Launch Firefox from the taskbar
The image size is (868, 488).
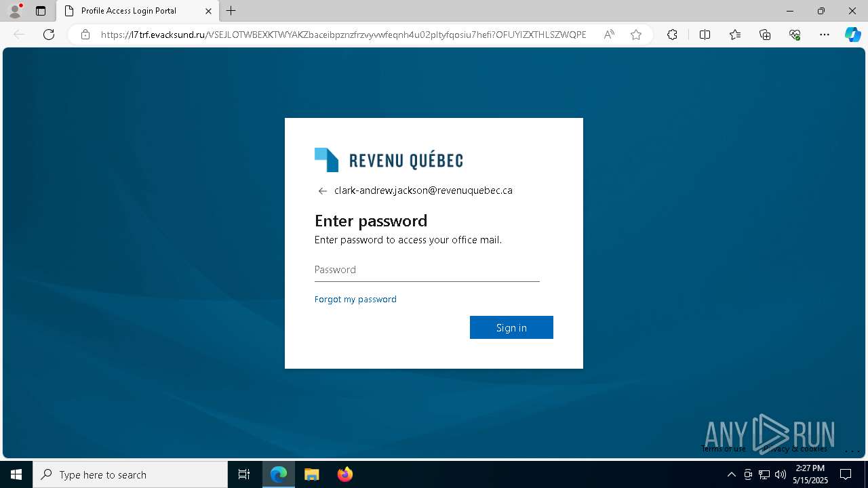pos(345,474)
